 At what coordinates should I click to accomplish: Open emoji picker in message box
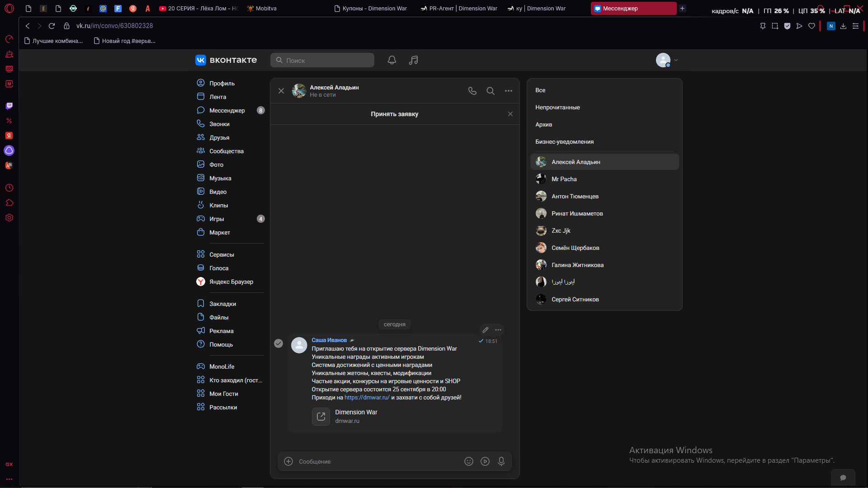click(x=469, y=461)
